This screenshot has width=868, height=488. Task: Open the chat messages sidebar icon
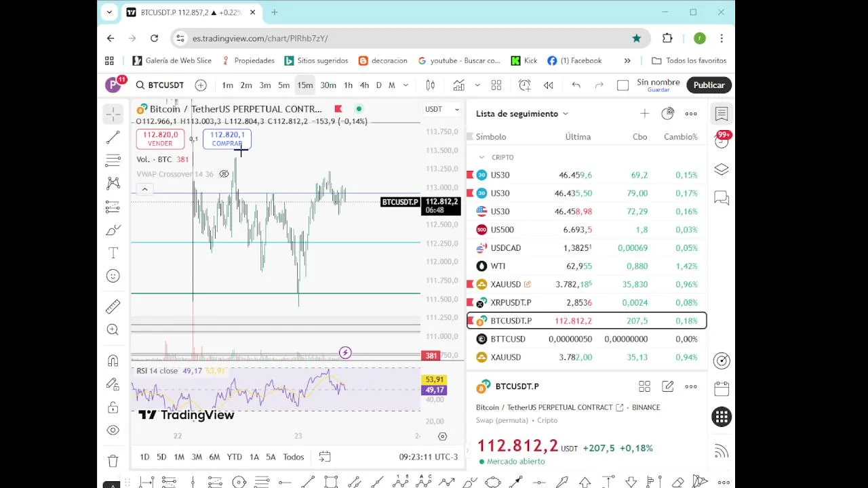coord(722,198)
